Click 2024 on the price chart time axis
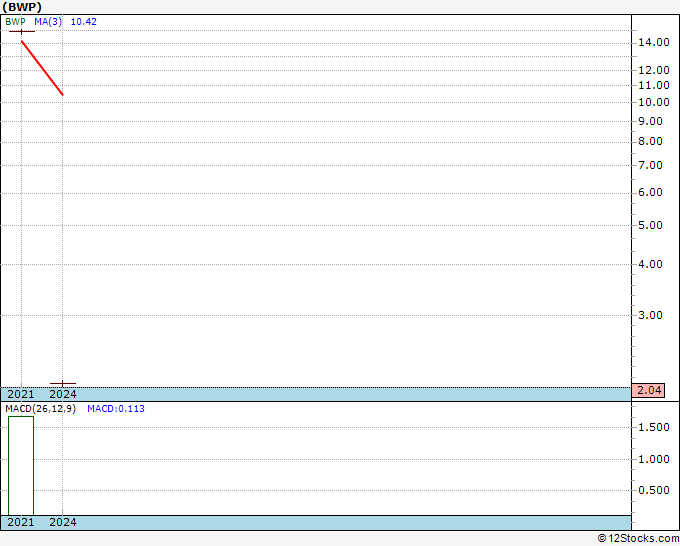The image size is (680, 546). pyautogui.click(x=63, y=394)
